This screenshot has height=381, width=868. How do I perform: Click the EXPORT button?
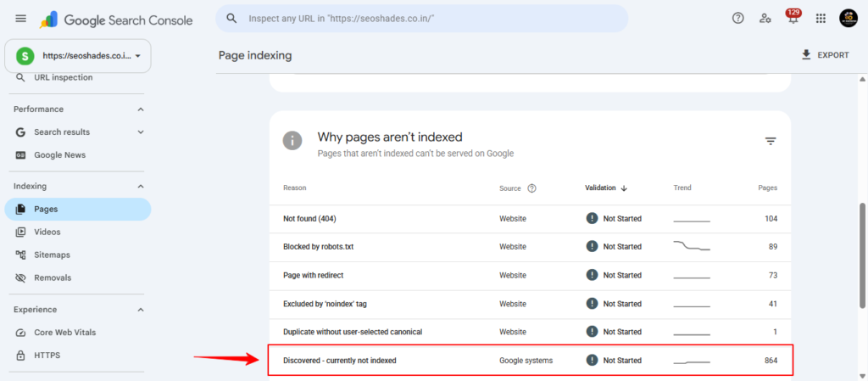tap(825, 55)
